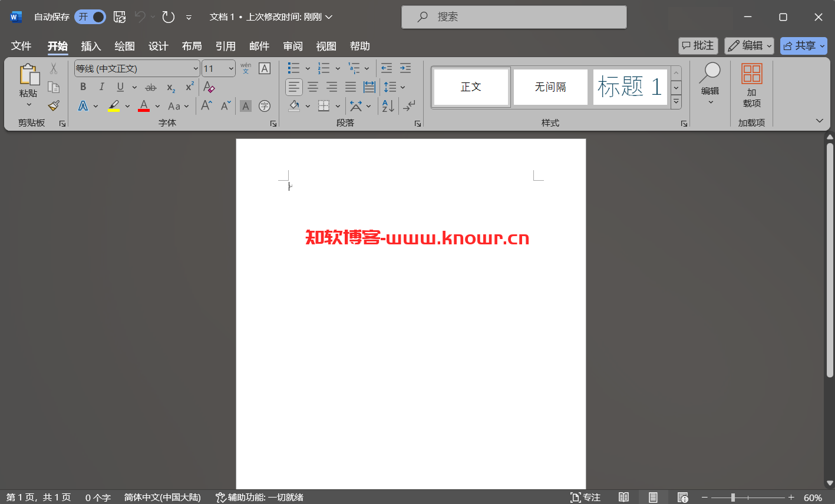Switch to the 设计 tab

point(158,46)
